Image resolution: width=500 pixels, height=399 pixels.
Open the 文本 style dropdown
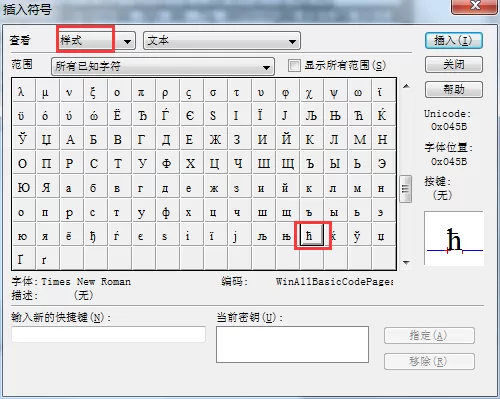point(222,41)
